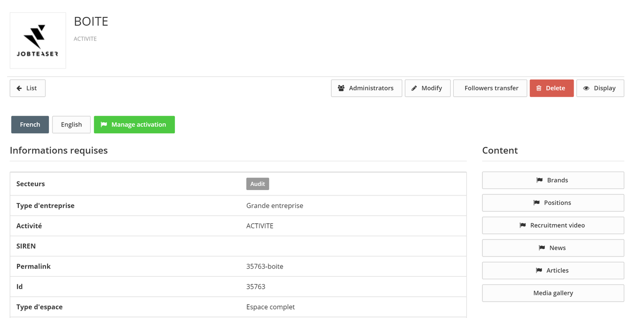This screenshot has height=318, width=644.
Task: Click the Secteurs row label
Action: coord(31,184)
